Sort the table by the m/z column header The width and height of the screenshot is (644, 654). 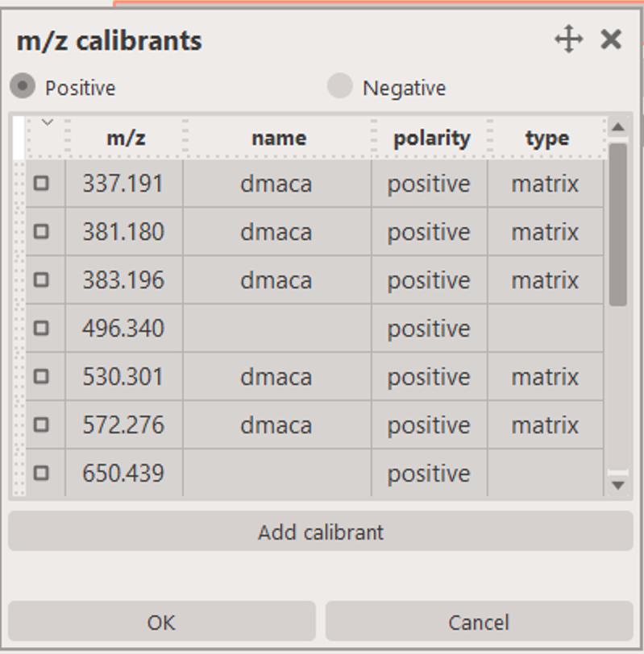click(123, 137)
